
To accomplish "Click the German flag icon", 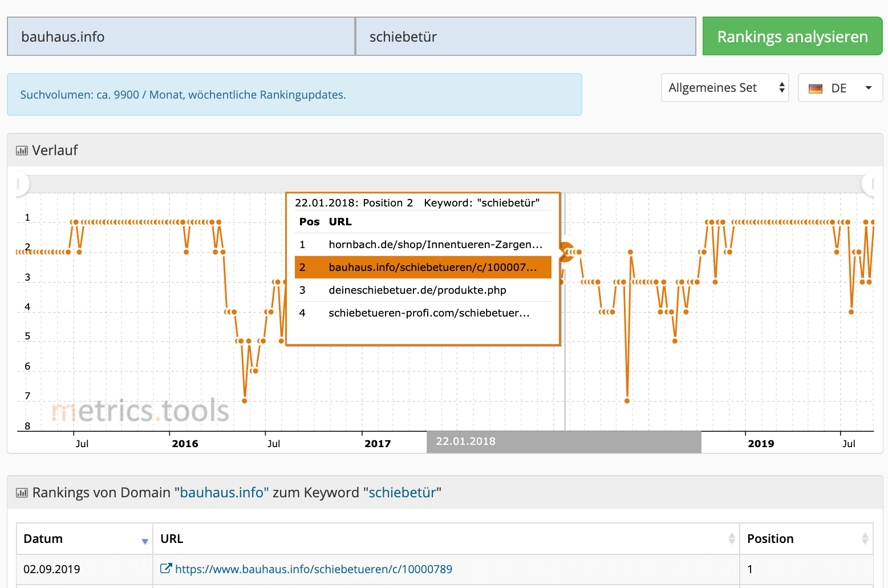I will 816,89.
